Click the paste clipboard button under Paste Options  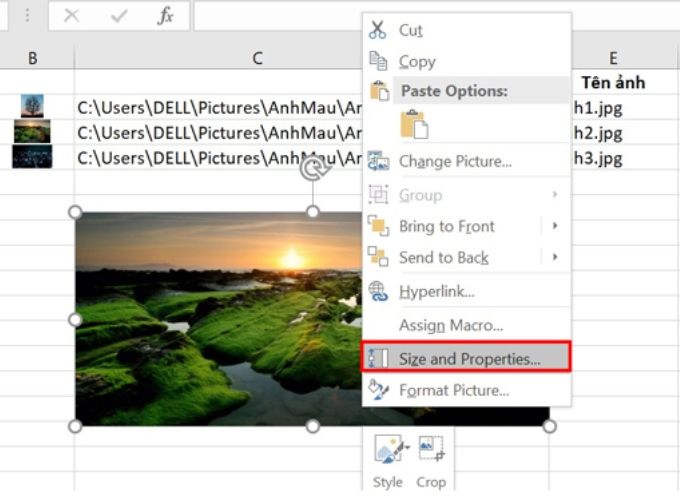[414, 124]
